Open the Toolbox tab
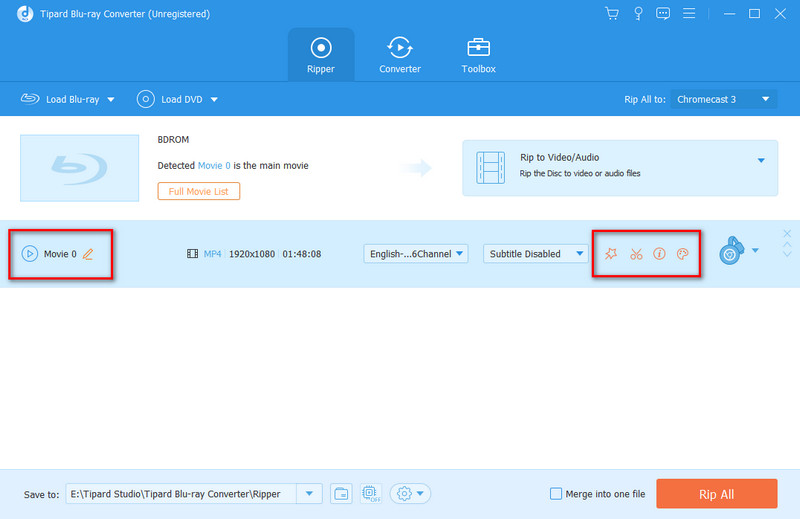800x519 pixels. [478, 55]
